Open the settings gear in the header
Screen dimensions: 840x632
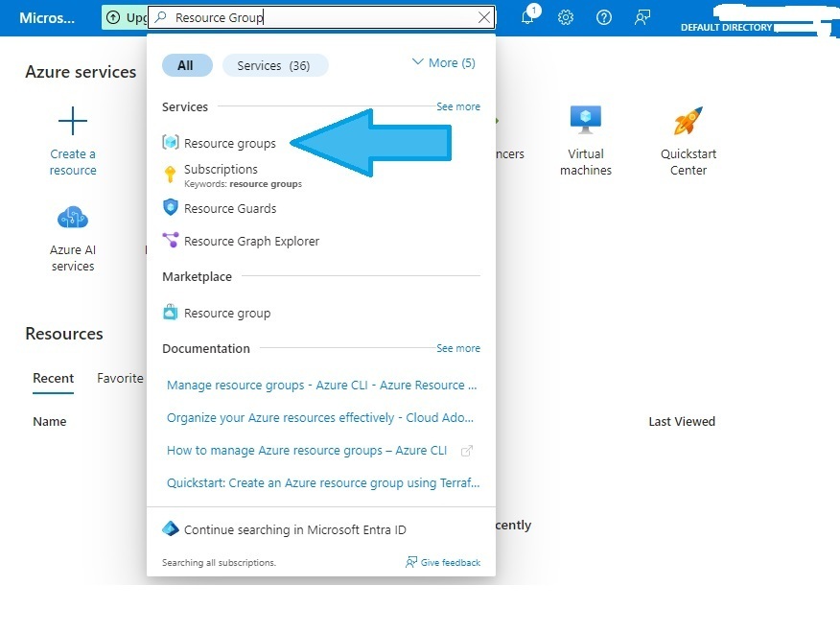coord(565,17)
